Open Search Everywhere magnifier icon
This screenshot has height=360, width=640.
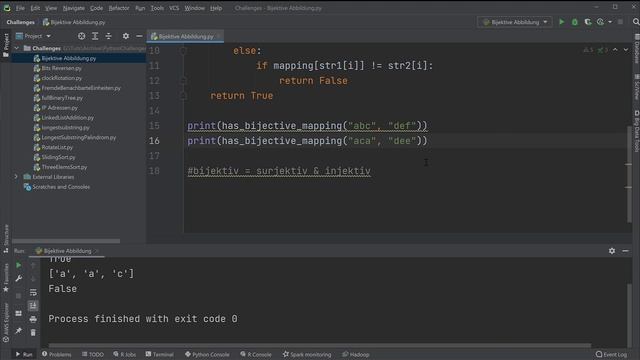click(636, 22)
